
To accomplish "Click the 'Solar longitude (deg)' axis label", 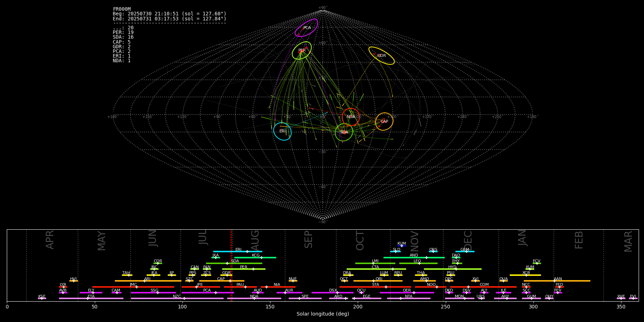I will click(x=323, y=314).
